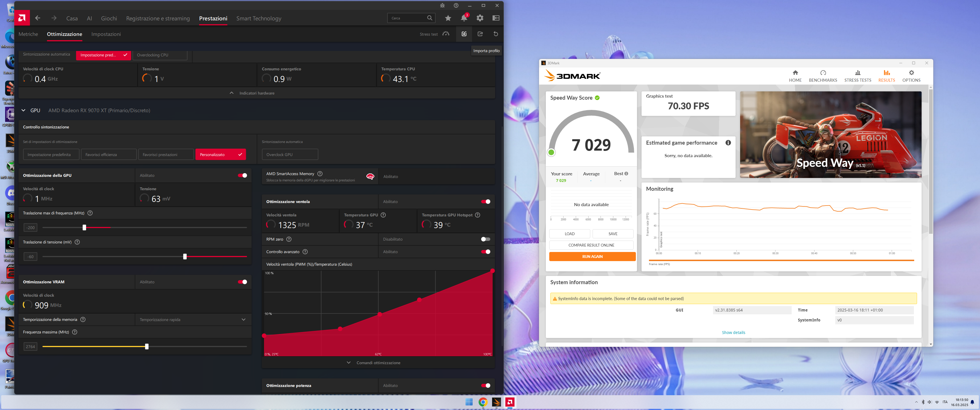
Task: Click Traslazione di tensione slider handle
Action: tap(185, 256)
